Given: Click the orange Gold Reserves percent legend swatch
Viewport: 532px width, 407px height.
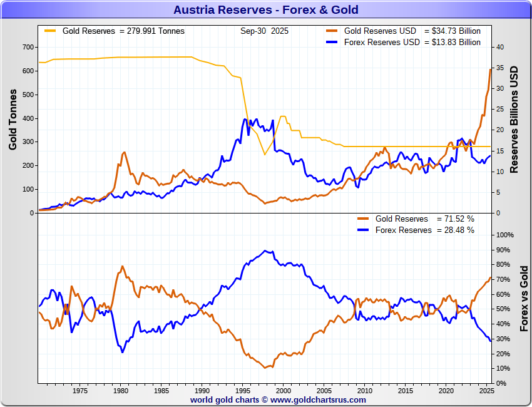Looking at the screenshot, I should point(363,219).
